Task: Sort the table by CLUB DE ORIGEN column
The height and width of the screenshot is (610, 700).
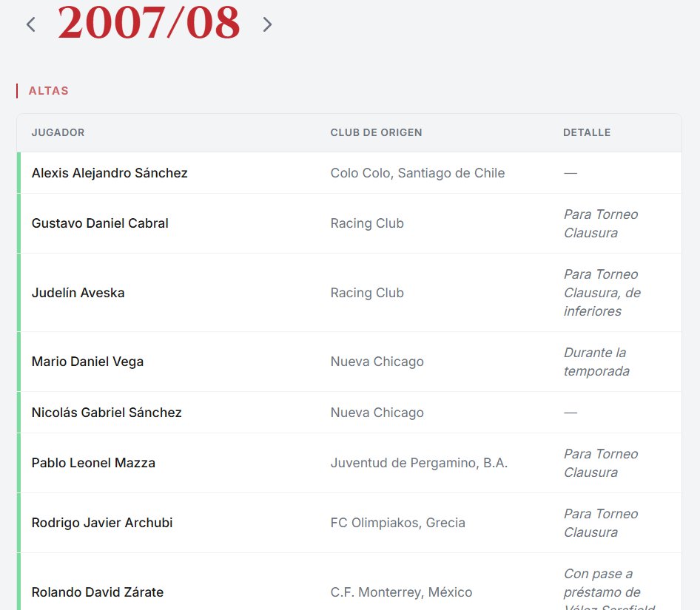Action: click(376, 132)
